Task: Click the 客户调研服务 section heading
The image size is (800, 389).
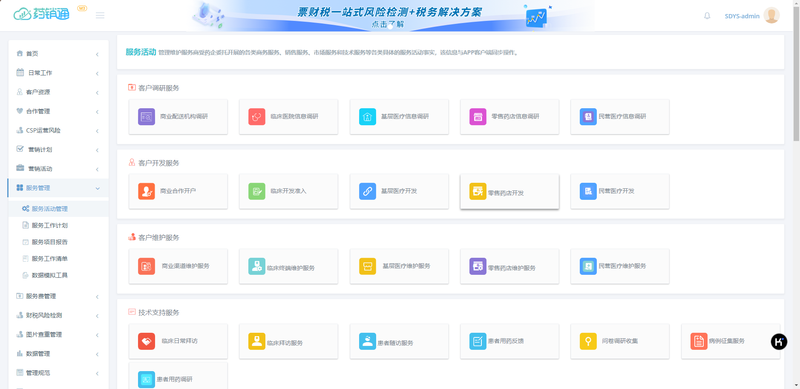Action: (x=159, y=88)
